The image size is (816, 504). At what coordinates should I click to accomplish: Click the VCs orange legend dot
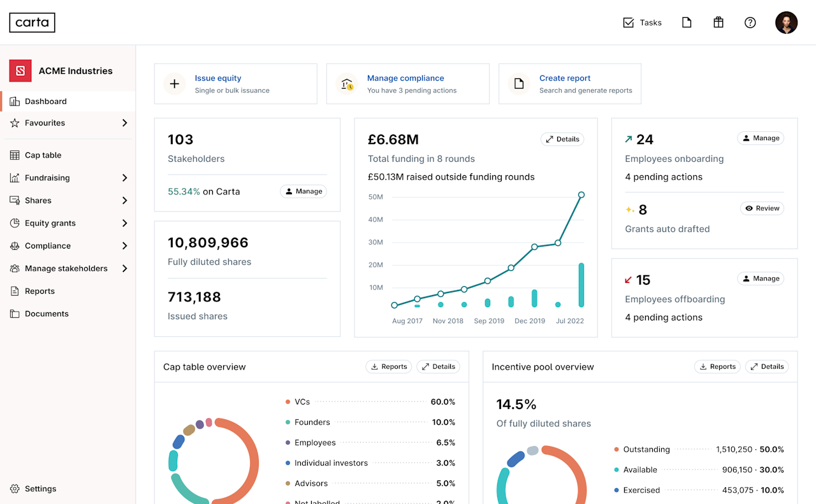[288, 402]
